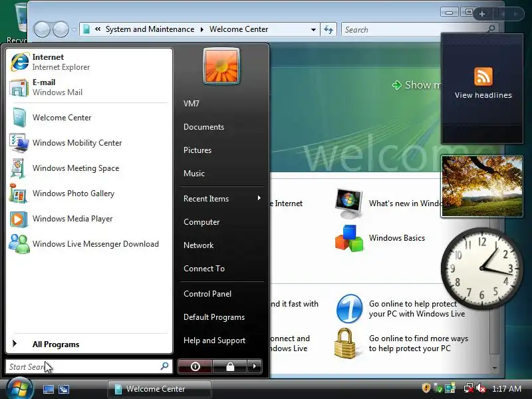Open recent pages dropdown arrow
532x399 pixels.
click(x=74, y=30)
